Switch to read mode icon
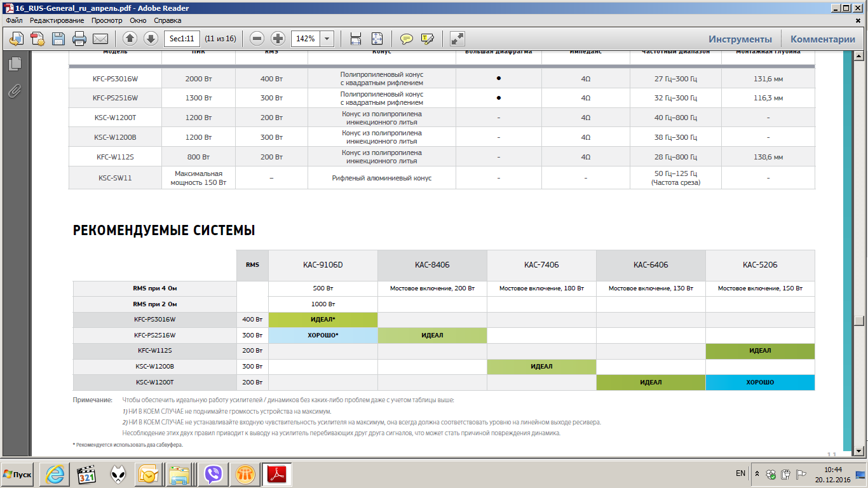868x488 pixels. click(x=457, y=39)
